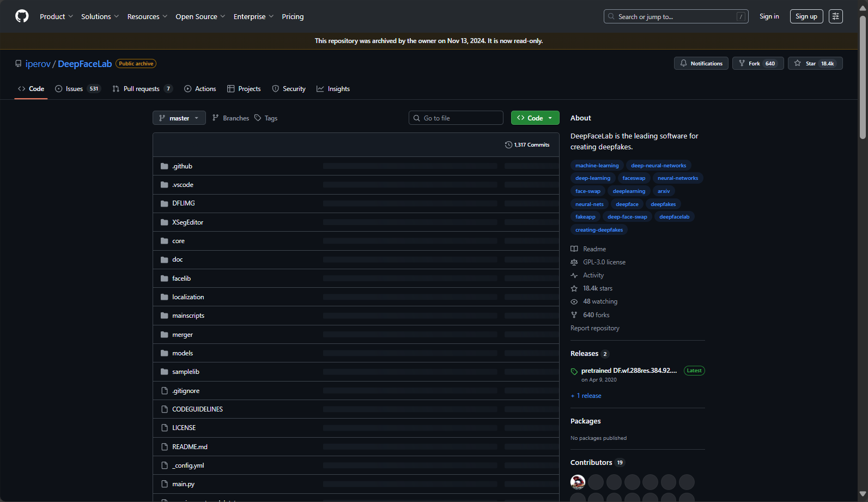
Task: Click the Fork button
Action: click(x=757, y=63)
